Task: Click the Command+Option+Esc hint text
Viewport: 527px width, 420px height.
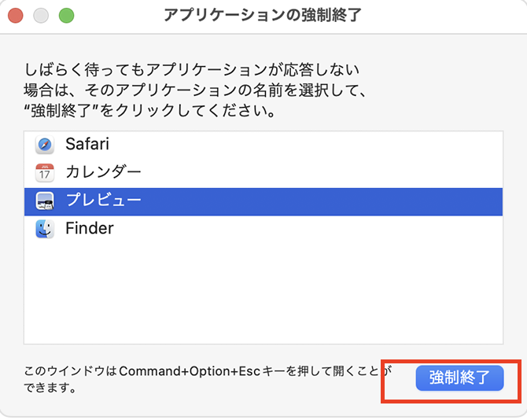Action: coord(205,376)
